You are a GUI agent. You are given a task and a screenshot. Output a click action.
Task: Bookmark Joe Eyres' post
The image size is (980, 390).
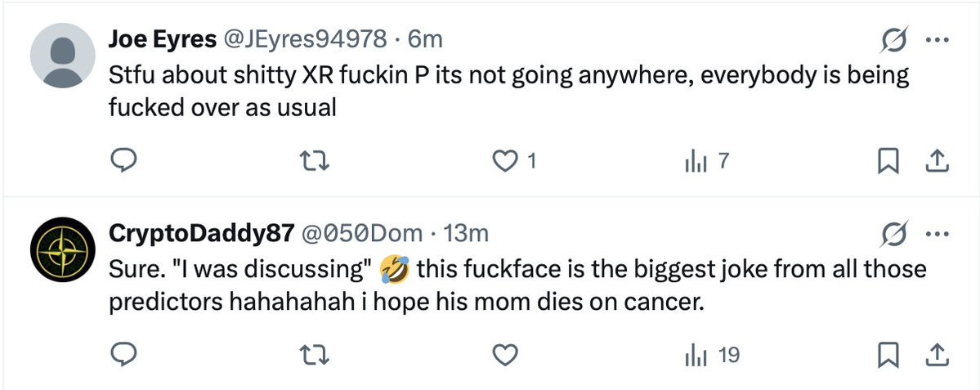tap(887, 162)
